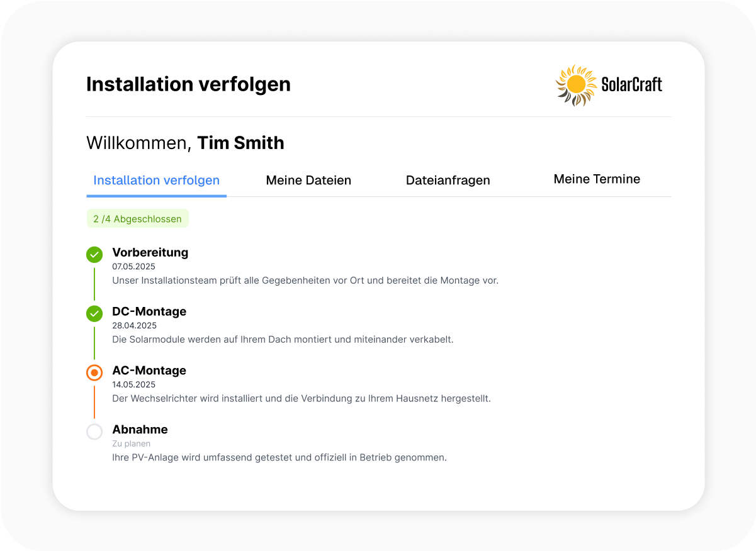This screenshot has width=756, height=551.
Task: Click the Zu planen status text
Action: tap(131, 444)
